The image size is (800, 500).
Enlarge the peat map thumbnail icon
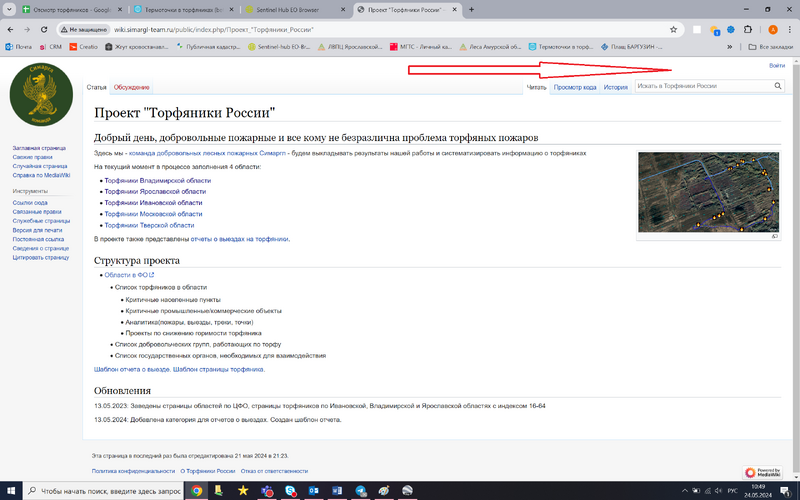point(774,236)
